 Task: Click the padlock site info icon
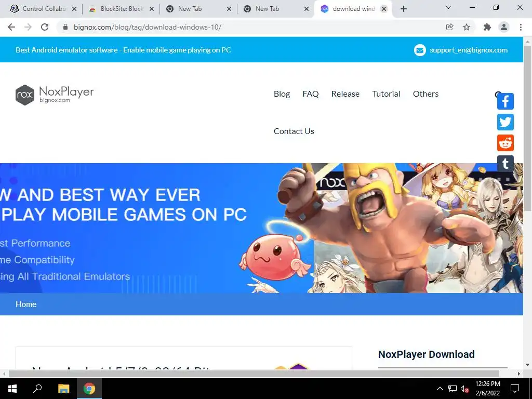pos(65,27)
